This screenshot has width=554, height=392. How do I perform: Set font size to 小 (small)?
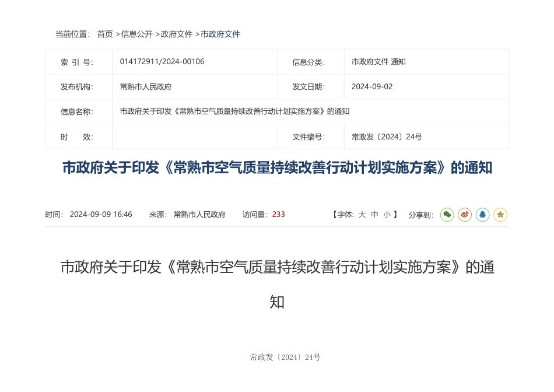click(387, 215)
